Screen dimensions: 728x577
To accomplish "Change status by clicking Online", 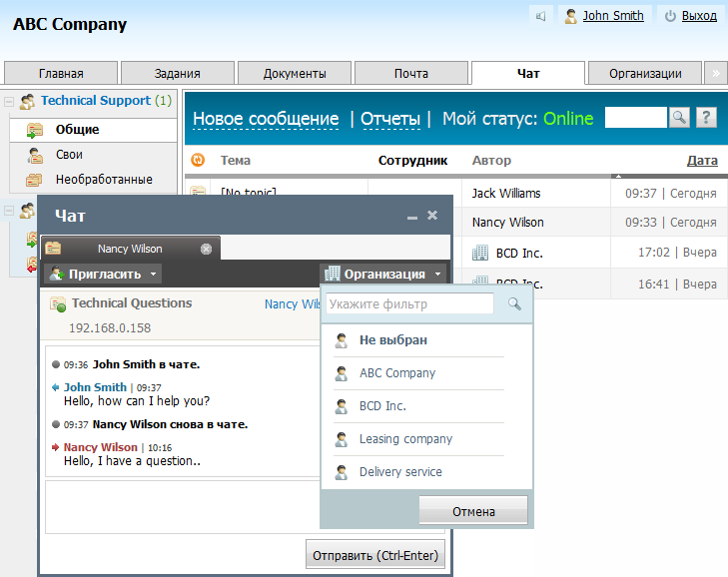I will point(568,119).
